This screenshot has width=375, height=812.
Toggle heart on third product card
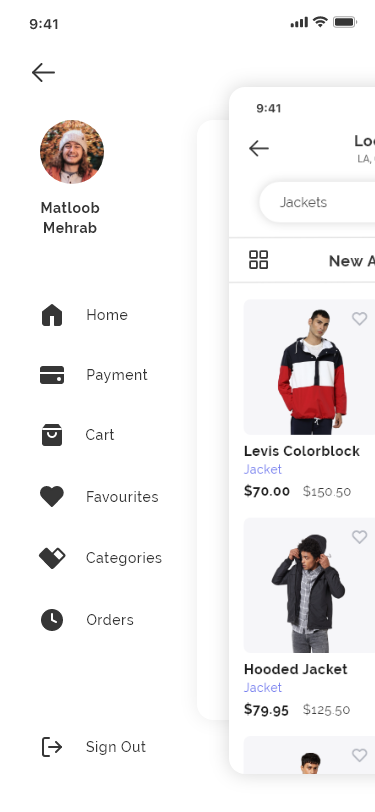pyautogui.click(x=359, y=755)
